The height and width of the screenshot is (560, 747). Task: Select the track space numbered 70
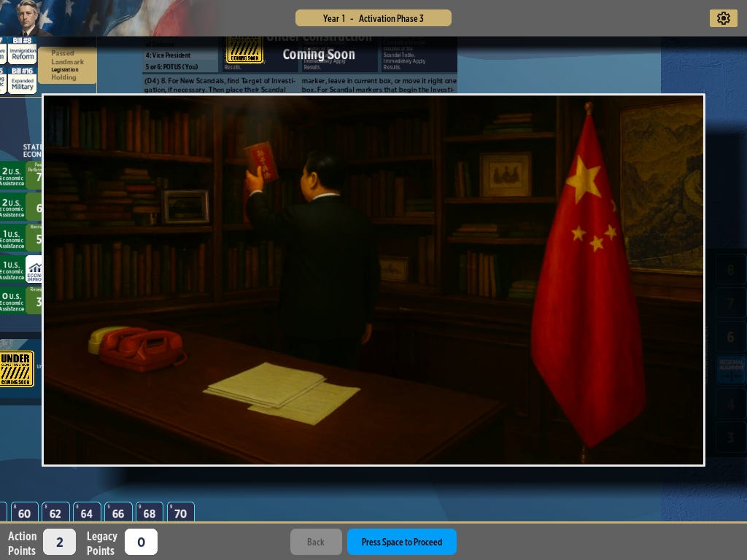click(181, 513)
